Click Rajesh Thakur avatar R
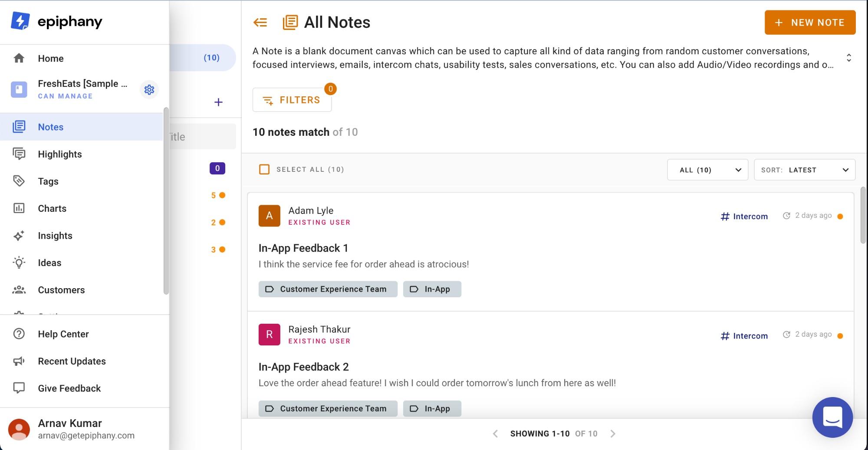 (x=269, y=335)
